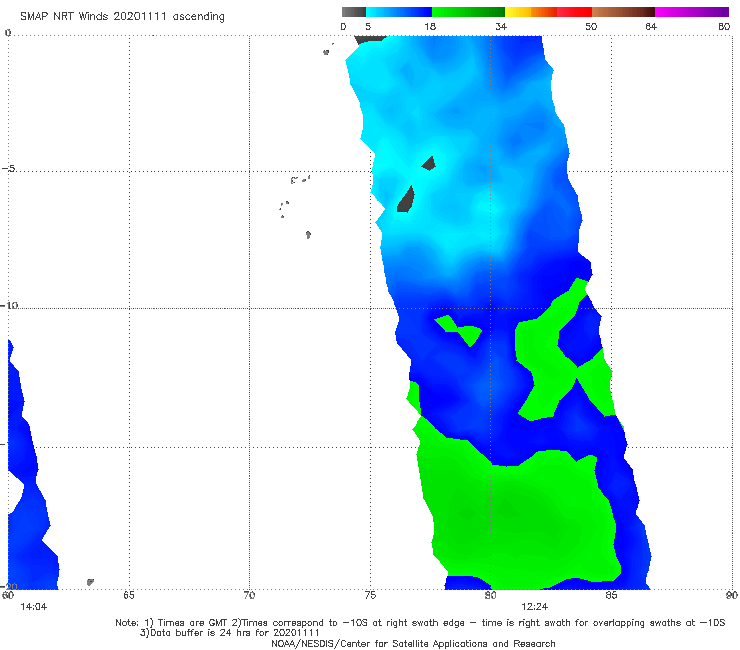Select longitude axis label '60'
The width and height of the screenshot is (740, 650).
tap(8, 595)
